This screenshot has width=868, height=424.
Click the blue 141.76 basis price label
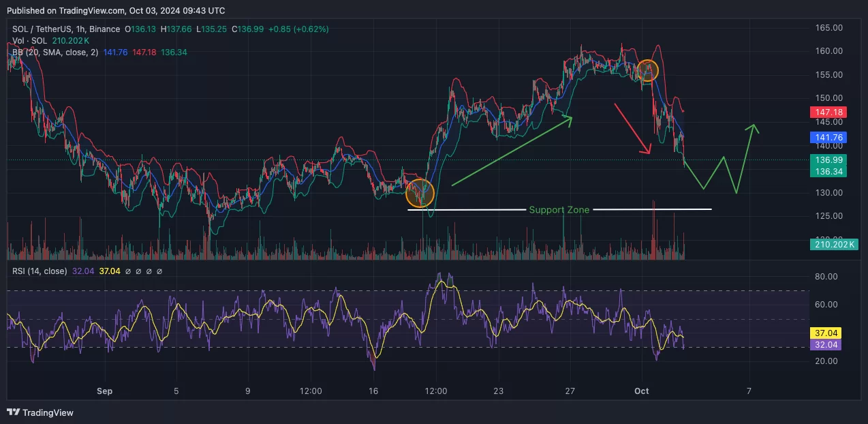coord(828,138)
